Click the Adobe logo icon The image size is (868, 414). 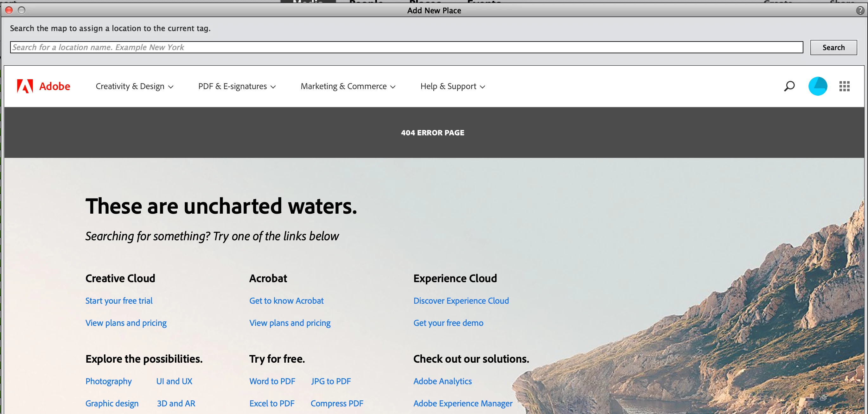[25, 86]
